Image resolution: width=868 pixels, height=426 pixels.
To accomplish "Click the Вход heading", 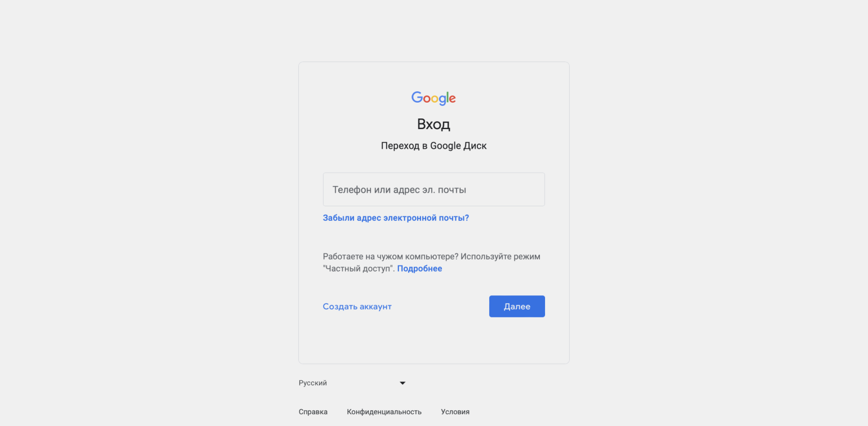I will click(433, 124).
